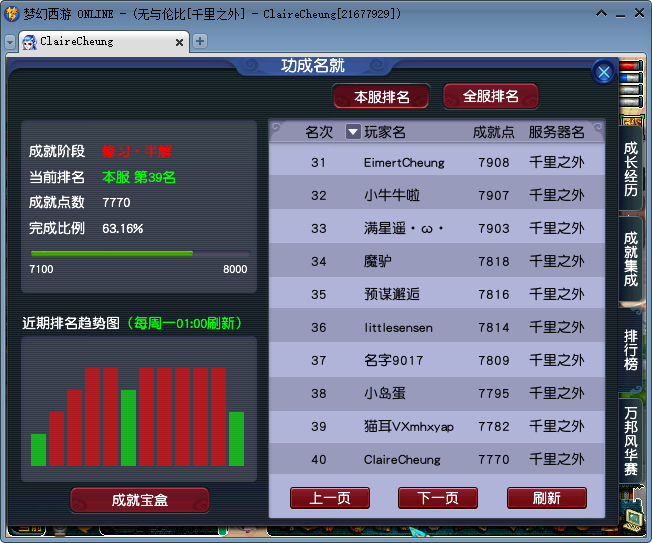Close the ClaireCheung tab
Image resolution: width=652 pixels, height=543 pixels.
click(179, 42)
